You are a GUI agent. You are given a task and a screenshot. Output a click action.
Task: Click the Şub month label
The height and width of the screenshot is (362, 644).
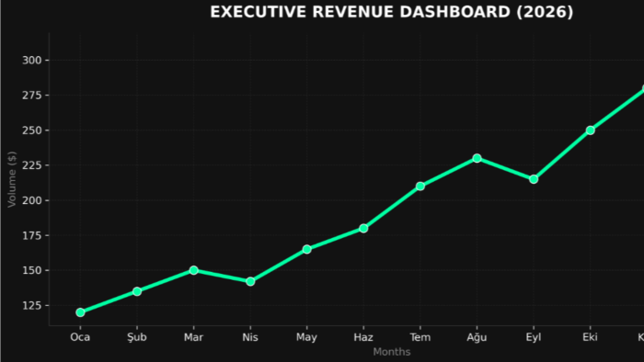tap(137, 337)
